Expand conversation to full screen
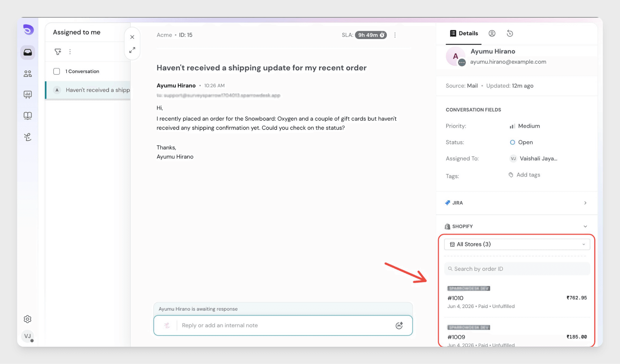 [x=132, y=50]
